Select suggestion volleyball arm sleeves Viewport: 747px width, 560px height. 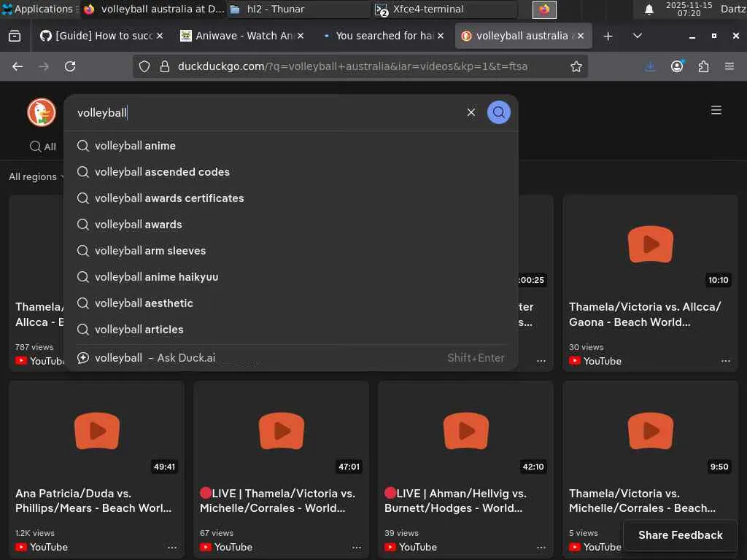pos(290,251)
